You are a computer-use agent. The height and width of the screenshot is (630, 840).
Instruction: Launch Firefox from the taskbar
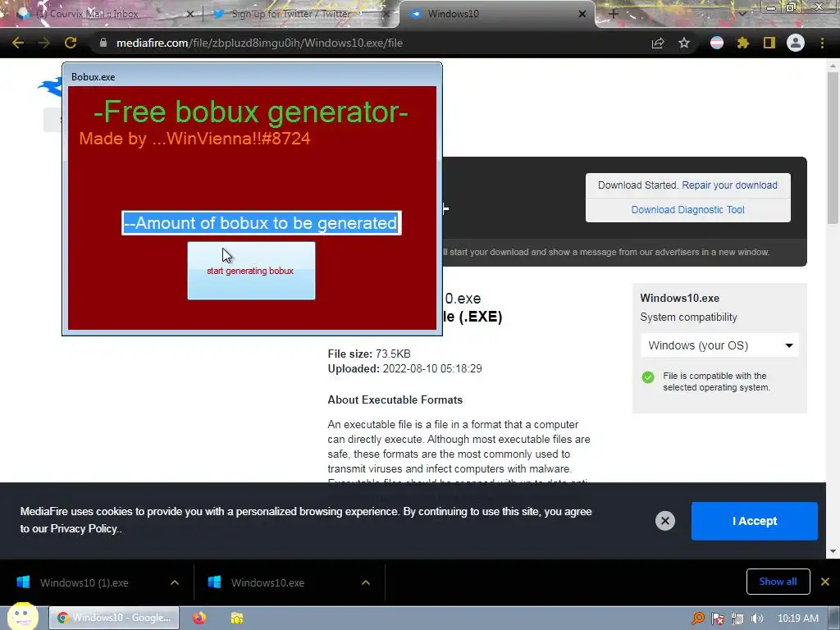(199, 618)
